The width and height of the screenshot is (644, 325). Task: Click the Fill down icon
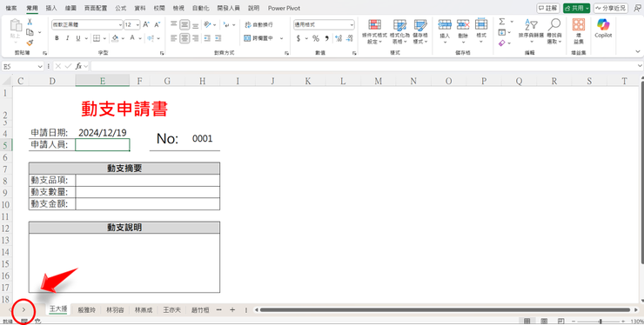pyautogui.click(x=502, y=32)
